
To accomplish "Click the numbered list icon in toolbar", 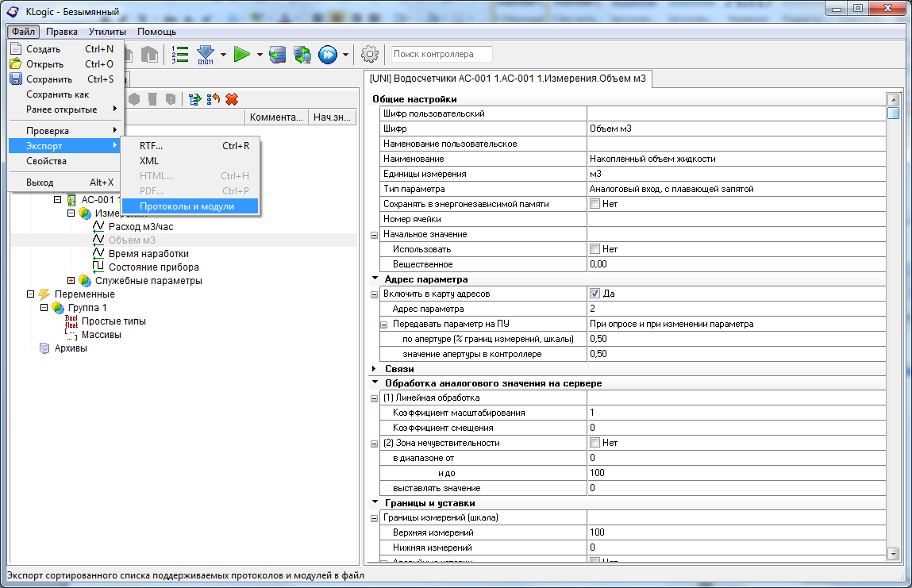I will 180,54.
